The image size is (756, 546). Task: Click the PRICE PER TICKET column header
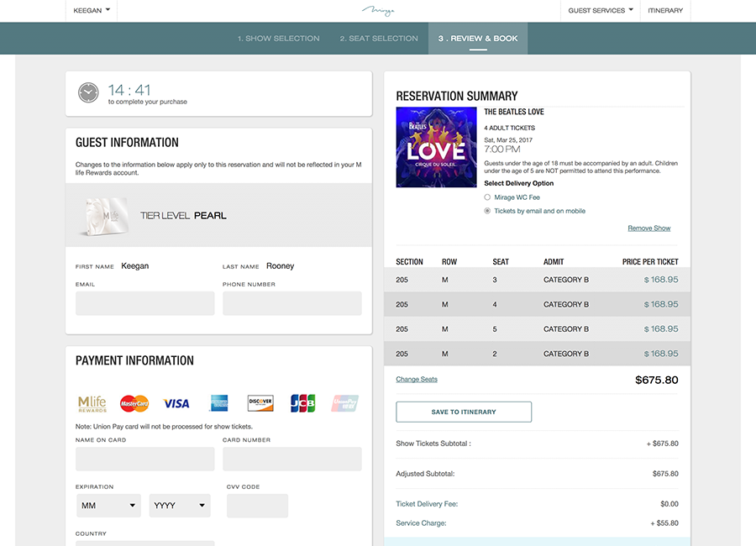pyautogui.click(x=650, y=262)
